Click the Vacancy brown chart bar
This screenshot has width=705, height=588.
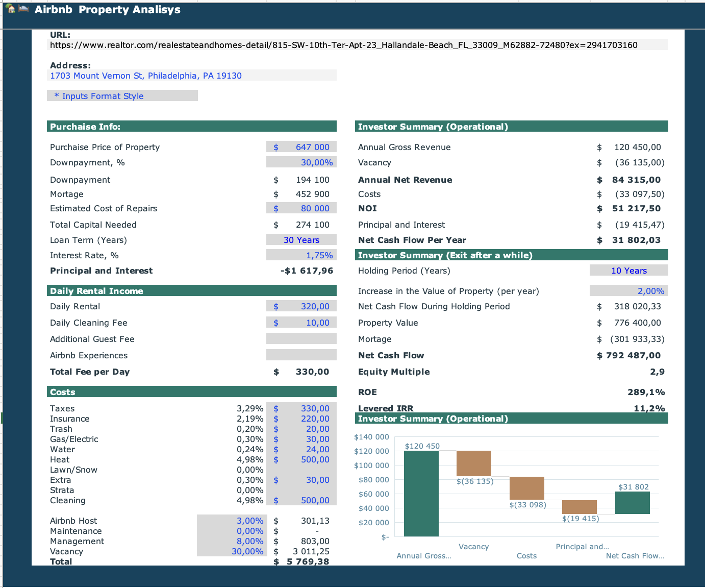pyautogui.click(x=474, y=463)
